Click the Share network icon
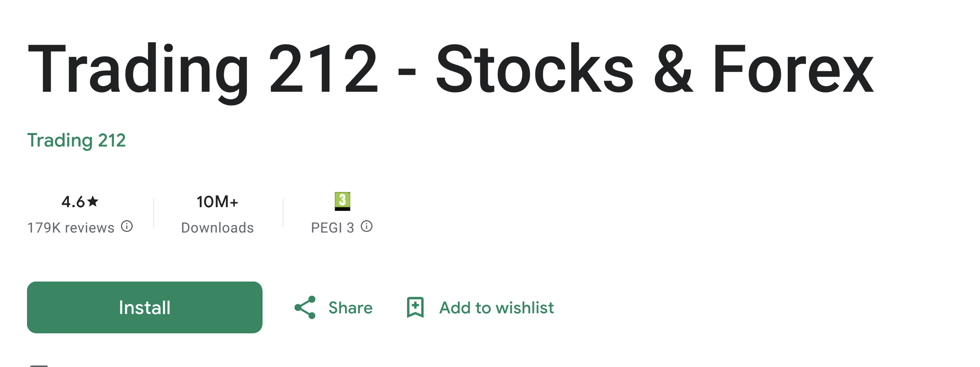 click(305, 307)
